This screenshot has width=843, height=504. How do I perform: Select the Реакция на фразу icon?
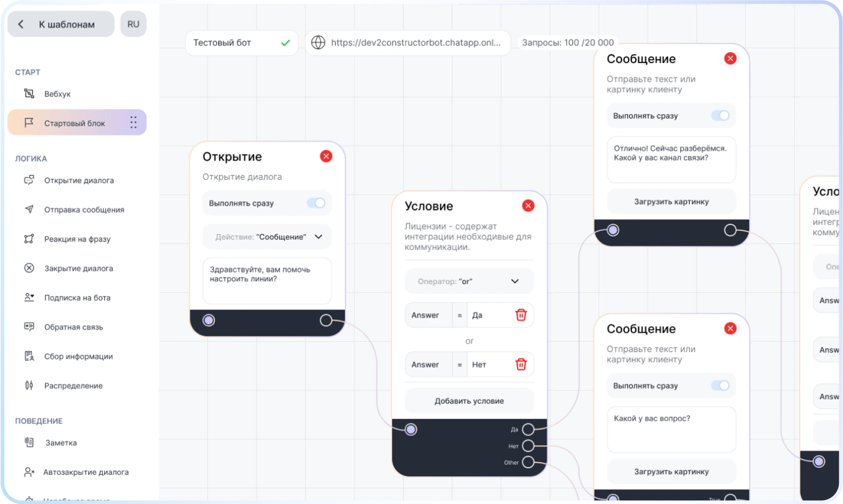[x=29, y=239]
